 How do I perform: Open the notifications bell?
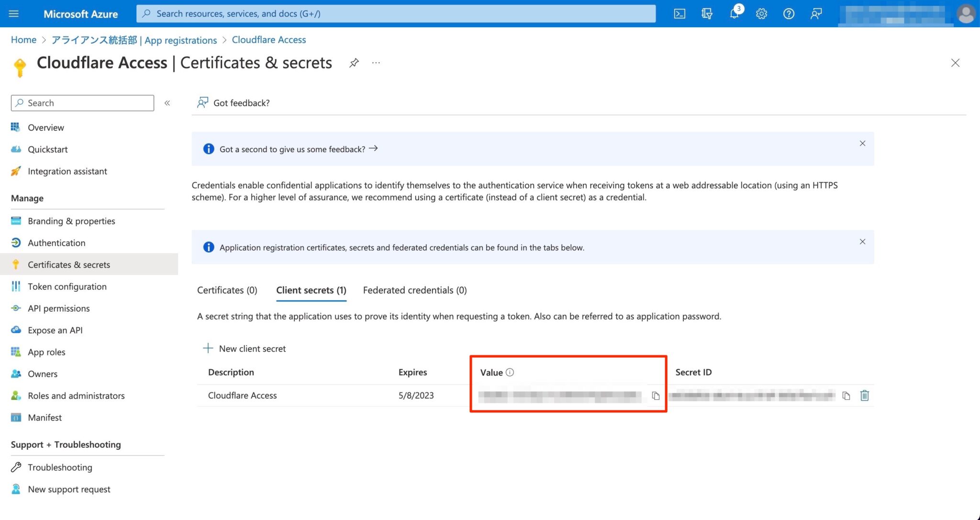[734, 13]
